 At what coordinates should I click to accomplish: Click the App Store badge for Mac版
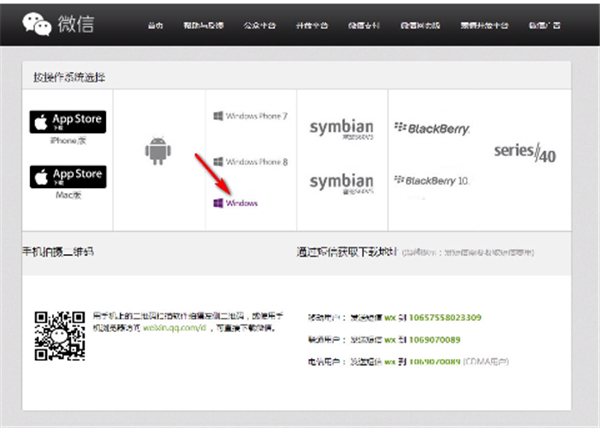[68, 177]
